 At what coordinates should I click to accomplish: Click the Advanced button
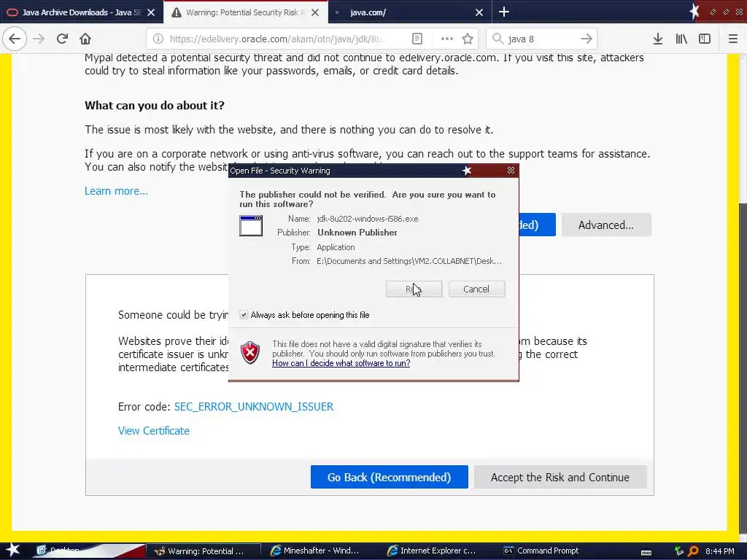606,225
